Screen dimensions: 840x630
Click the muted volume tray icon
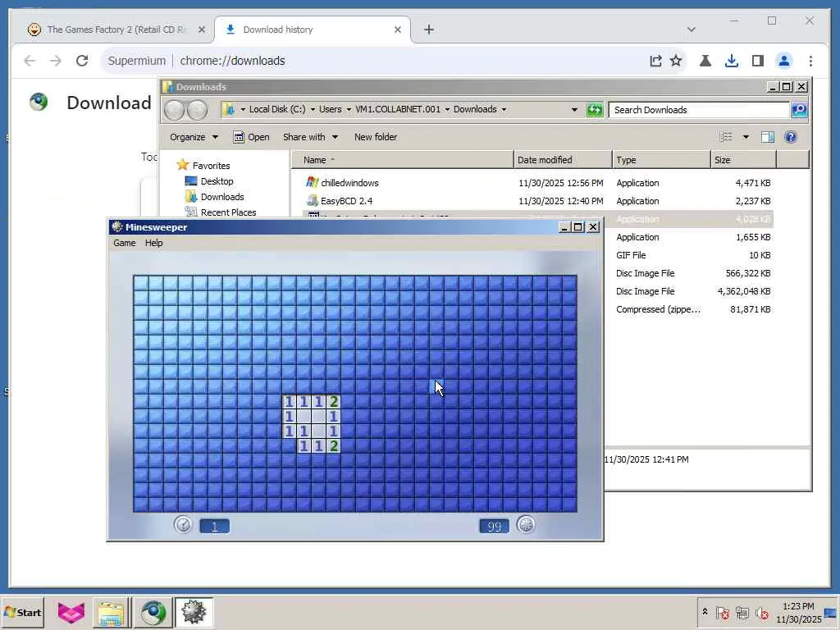tap(761, 613)
